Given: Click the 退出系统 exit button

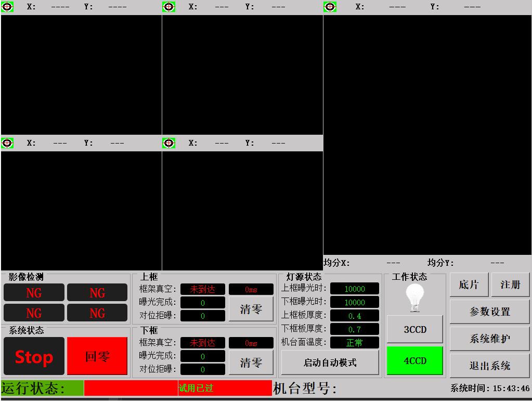Looking at the screenshot, I should pos(489,366).
